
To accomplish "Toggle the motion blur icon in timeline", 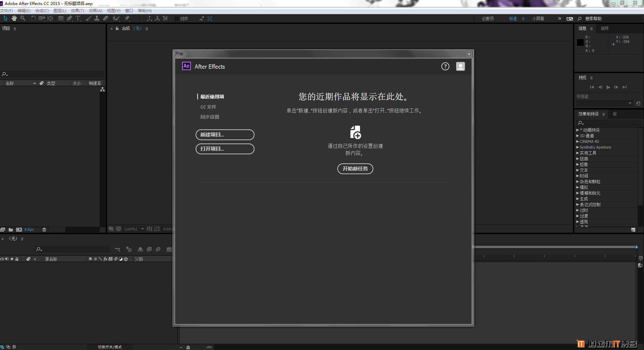I will point(158,249).
